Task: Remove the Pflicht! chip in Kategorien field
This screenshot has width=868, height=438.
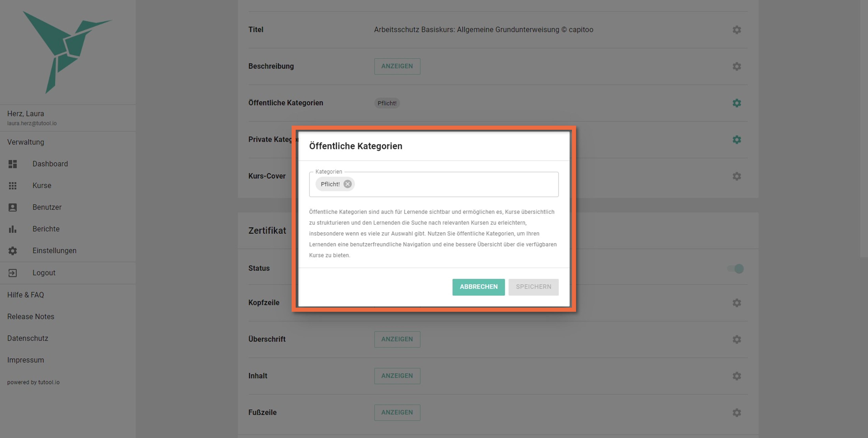Action: tap(347, 184)
